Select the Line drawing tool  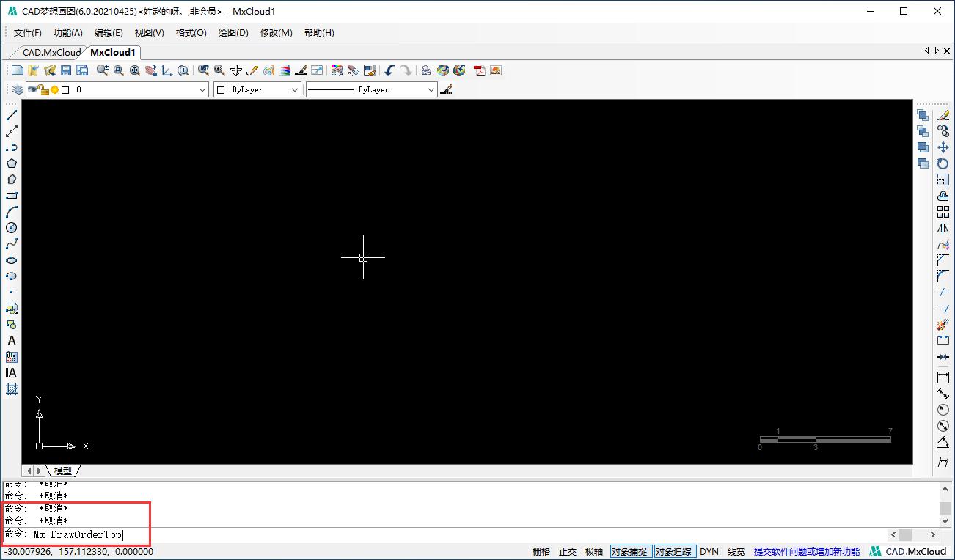click(x=12, y=115)
